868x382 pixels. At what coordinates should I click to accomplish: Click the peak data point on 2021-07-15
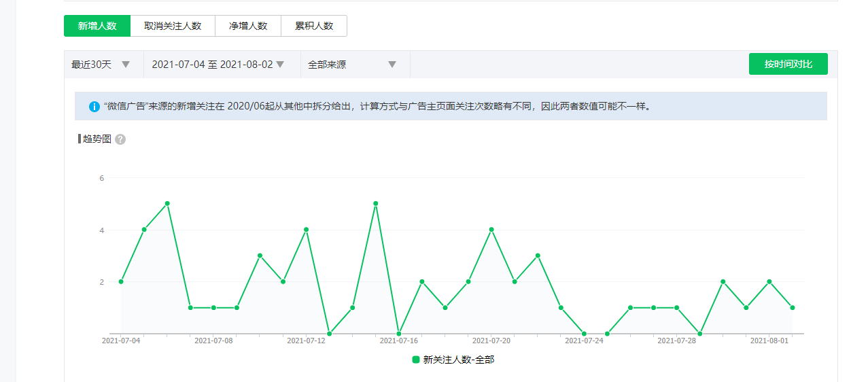[x=375, y=203]
